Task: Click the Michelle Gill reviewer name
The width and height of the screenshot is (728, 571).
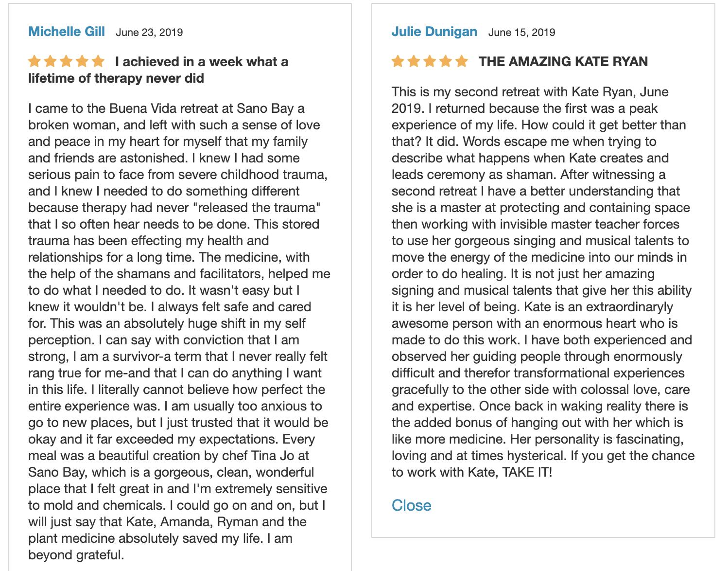Action: click(67, 32)
